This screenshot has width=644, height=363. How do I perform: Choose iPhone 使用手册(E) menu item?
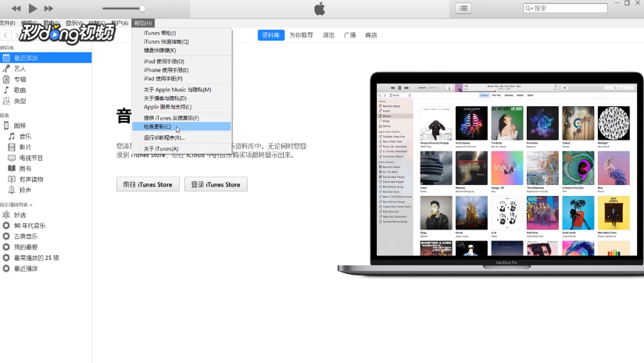[x=181, y=69]
